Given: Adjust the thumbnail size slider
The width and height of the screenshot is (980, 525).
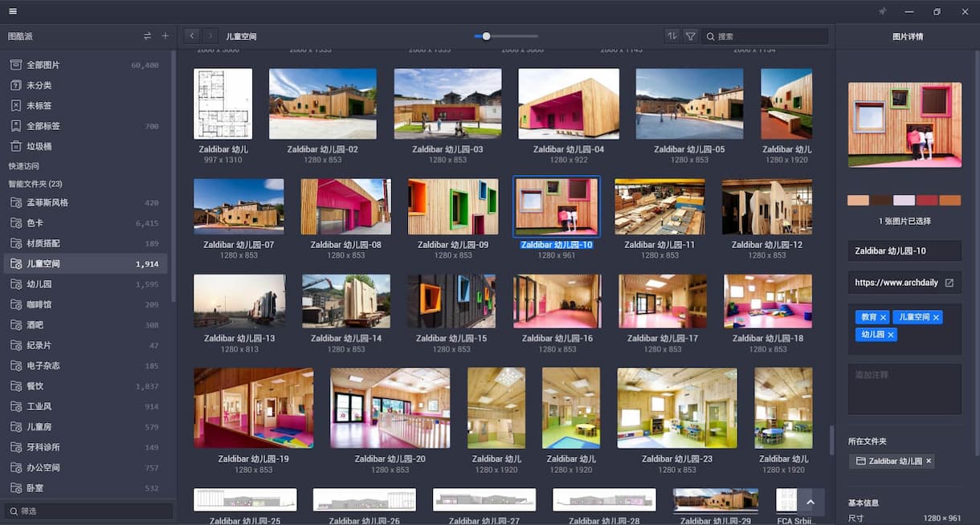Looking at the screenshot, I should point(486,36).
